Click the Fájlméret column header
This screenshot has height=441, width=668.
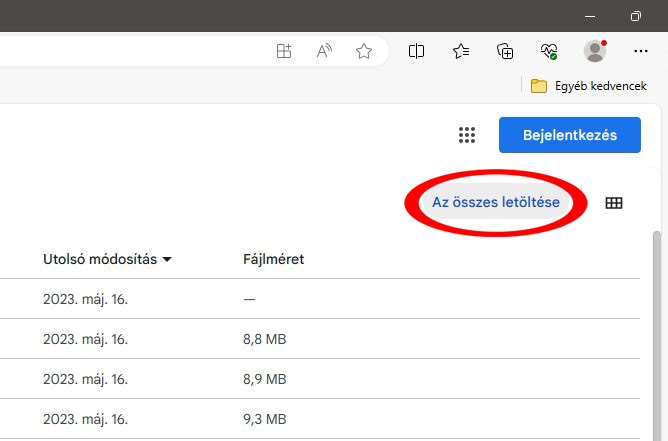point(274,259)
